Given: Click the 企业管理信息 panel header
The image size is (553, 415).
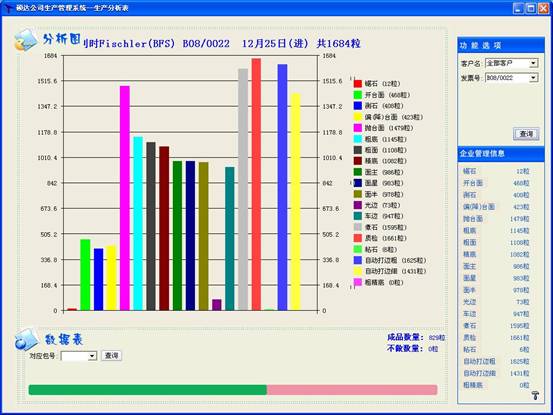Looking at the screenshot, I should [500, 154].
